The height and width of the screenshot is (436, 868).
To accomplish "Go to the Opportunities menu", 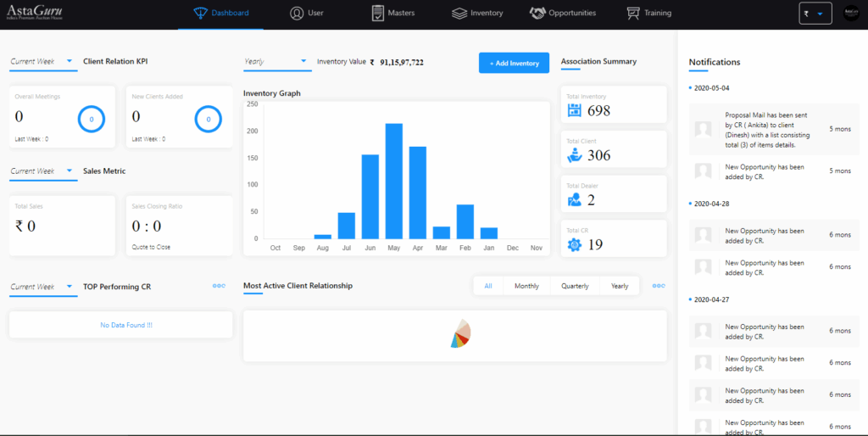I will (x=563, y=13).
